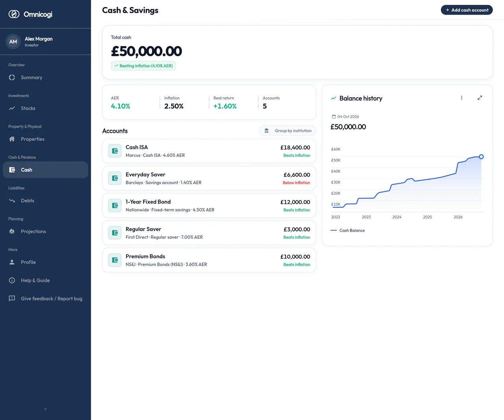
Task: Click the Inflation 2.50% value
Action: click(174, 106)
